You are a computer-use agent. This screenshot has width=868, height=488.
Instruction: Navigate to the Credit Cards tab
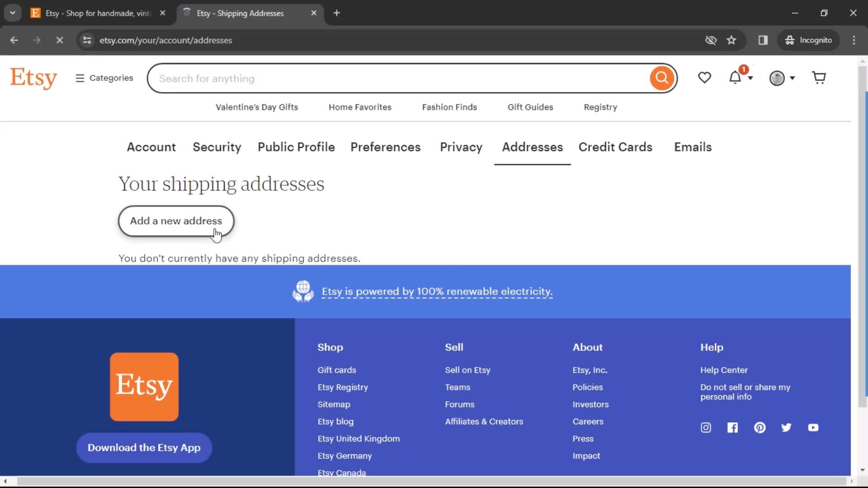[615, 147]
